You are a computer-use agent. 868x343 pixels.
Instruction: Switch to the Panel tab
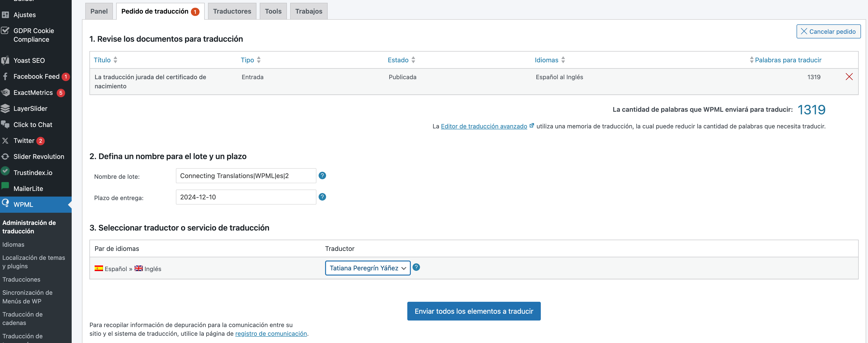point(99,11)
